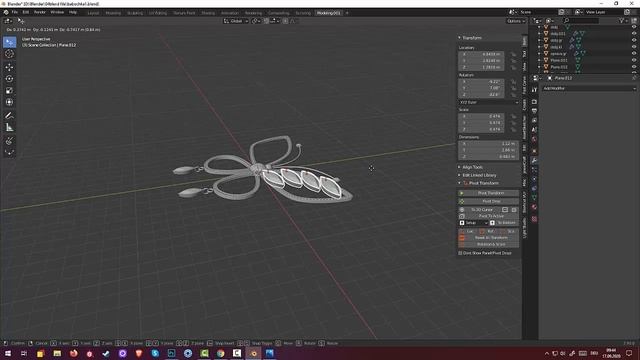640x360 pixels.
Task: Open the Output properties tab
Action: coord(534,111)
